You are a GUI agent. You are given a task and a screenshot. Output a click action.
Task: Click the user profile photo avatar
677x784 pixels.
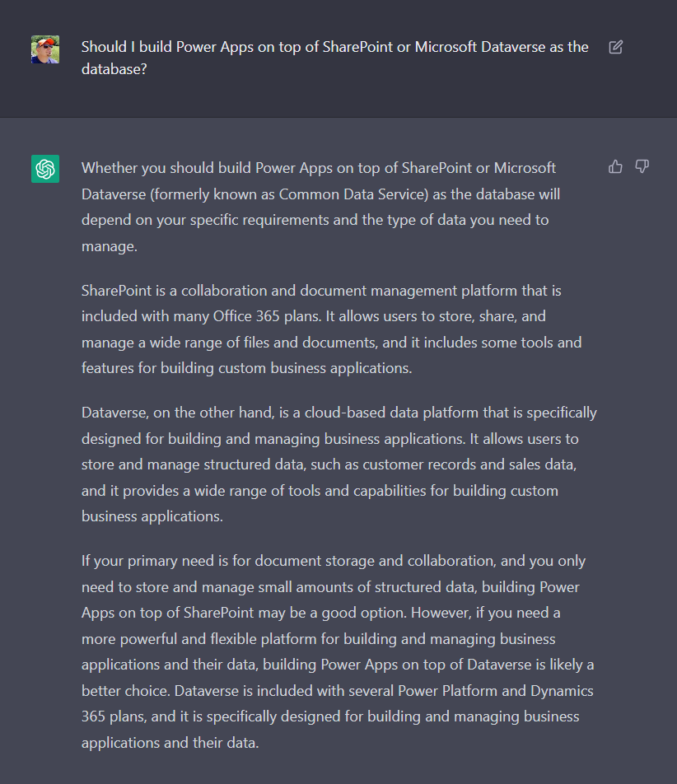point(45,49)
